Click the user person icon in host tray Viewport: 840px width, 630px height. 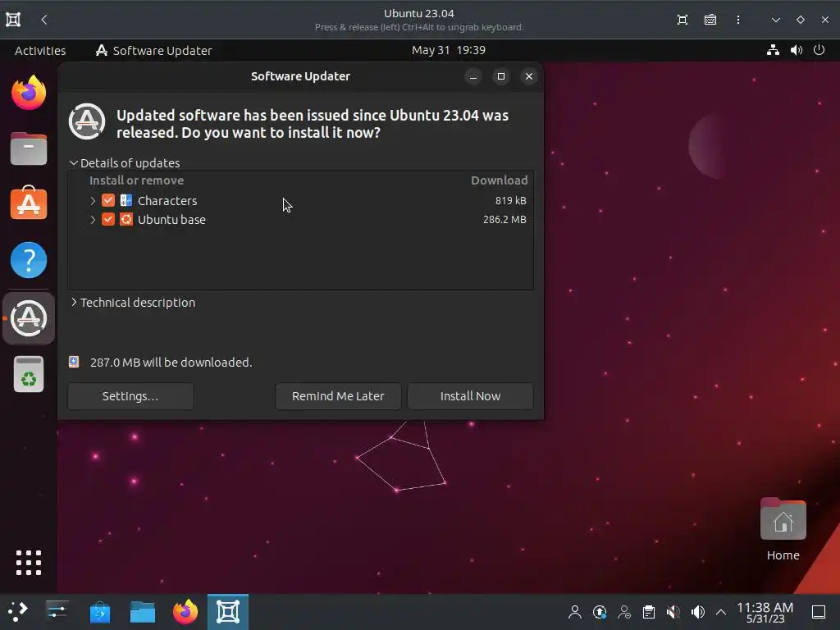point(575,612)
